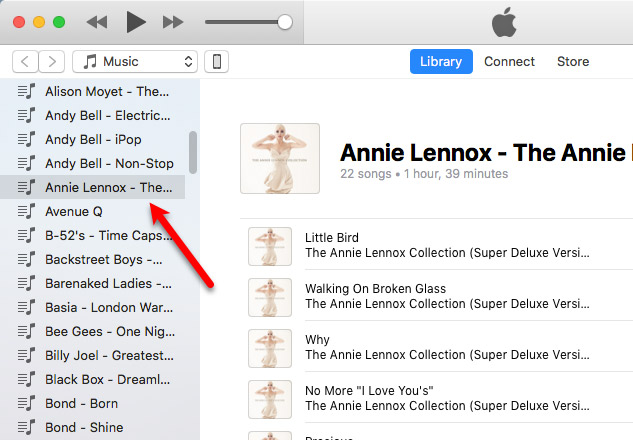Click the playlist icon beside Avenue Q
The image size is (633, 440).
(x=27, y=212)
